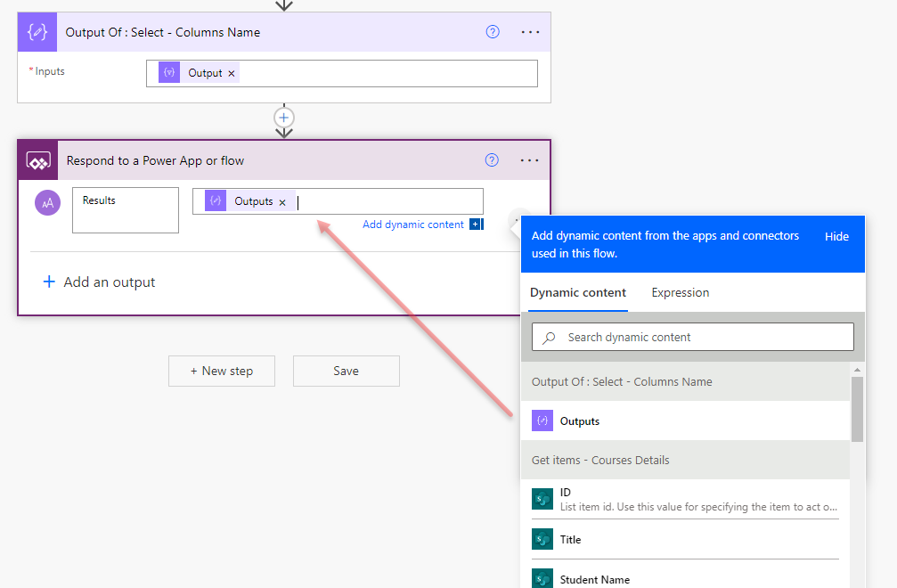Click the New step button
897x588 pixels.
point(222,371)
